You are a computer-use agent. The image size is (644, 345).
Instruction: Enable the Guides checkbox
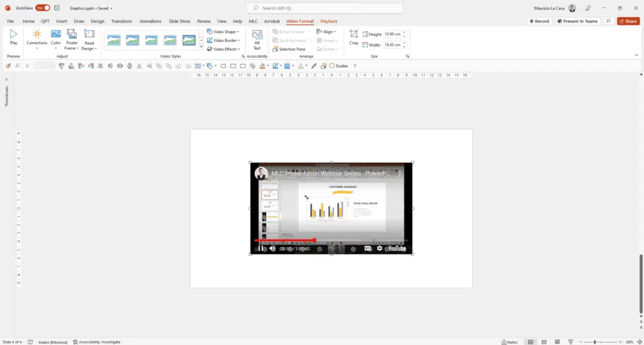tap(332, 66)
